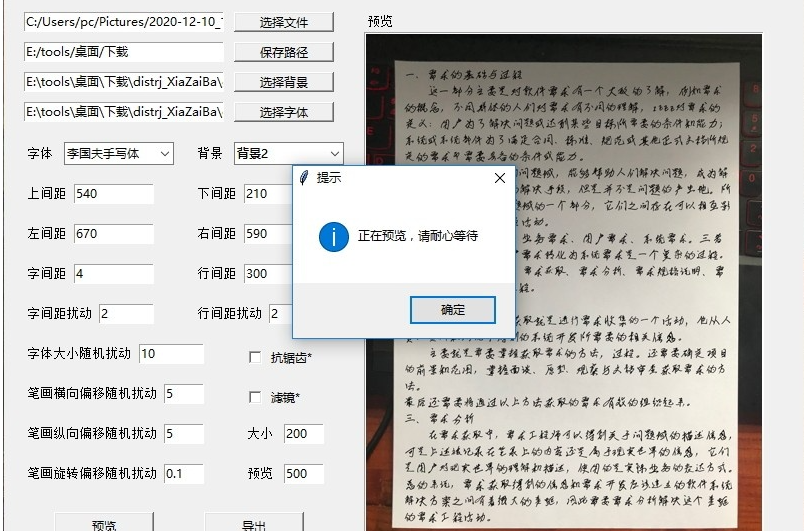Edit the 左间距 field with 670
Image resolution: width=804 pixels, height=531 pixels.
(x=114, y=233)
